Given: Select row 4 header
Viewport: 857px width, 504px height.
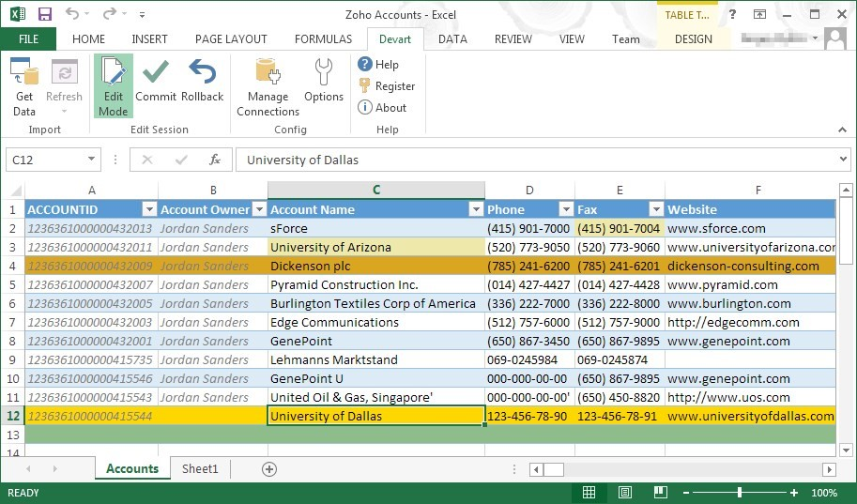Looking at the screenshot, I should pyautogui.click(x=12, y=267).
